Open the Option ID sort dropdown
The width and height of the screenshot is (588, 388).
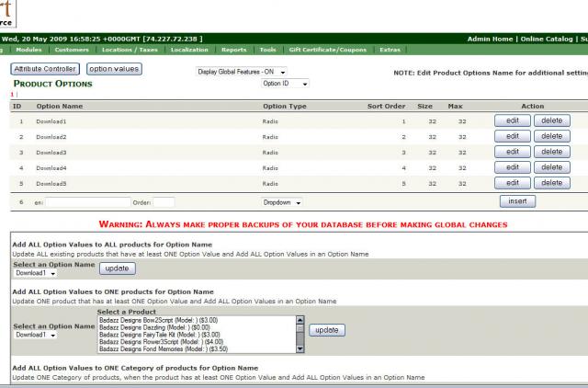[x=285, y=84]
